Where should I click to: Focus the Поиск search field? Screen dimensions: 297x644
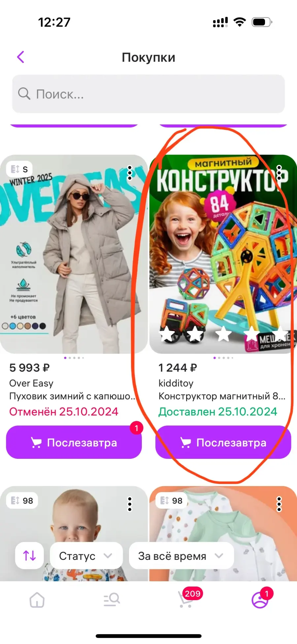click(x=148, y=94)
